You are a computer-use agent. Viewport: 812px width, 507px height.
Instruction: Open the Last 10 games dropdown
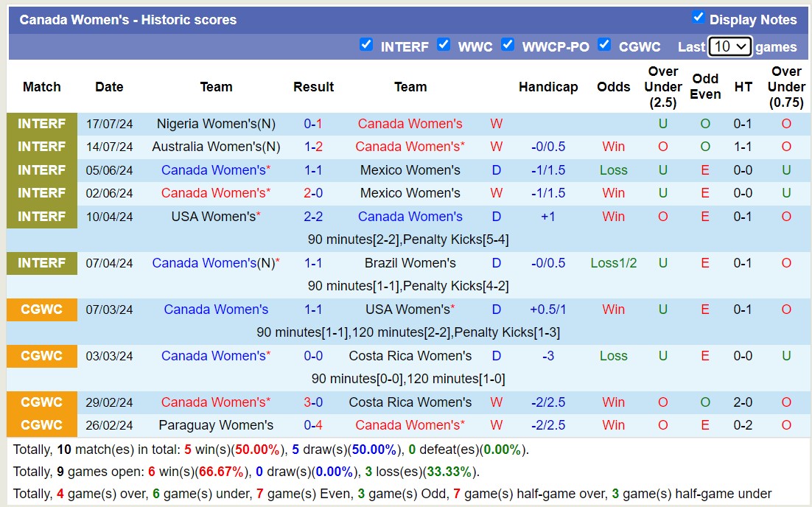pyautogui.click(x=729, y=46)
